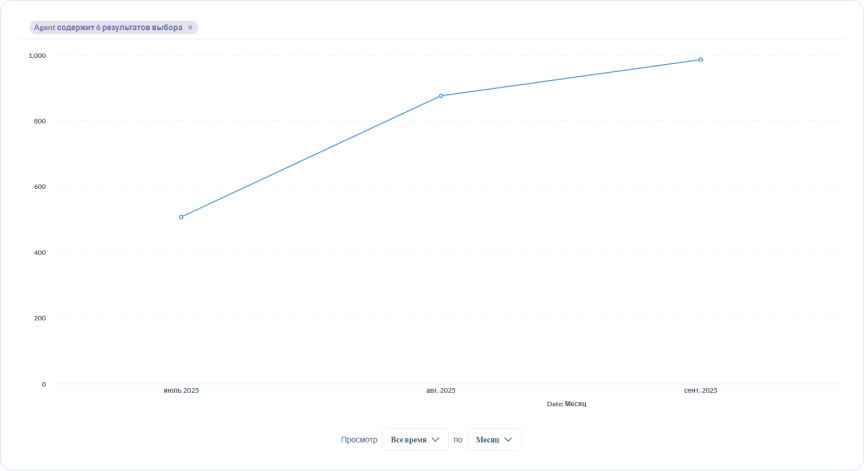Open the "Все время" time range dropdown

(x=414, y=440)
